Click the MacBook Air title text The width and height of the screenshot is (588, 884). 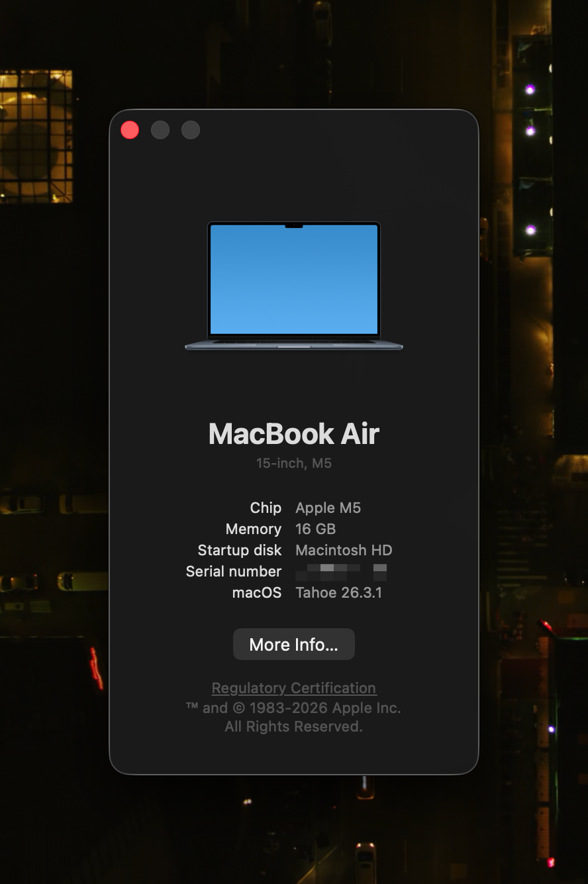click(x=293, y=434)
